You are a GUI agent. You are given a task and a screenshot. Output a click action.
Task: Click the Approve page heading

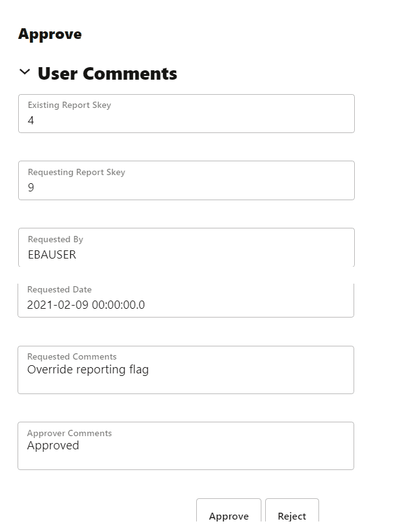[50, 34]
